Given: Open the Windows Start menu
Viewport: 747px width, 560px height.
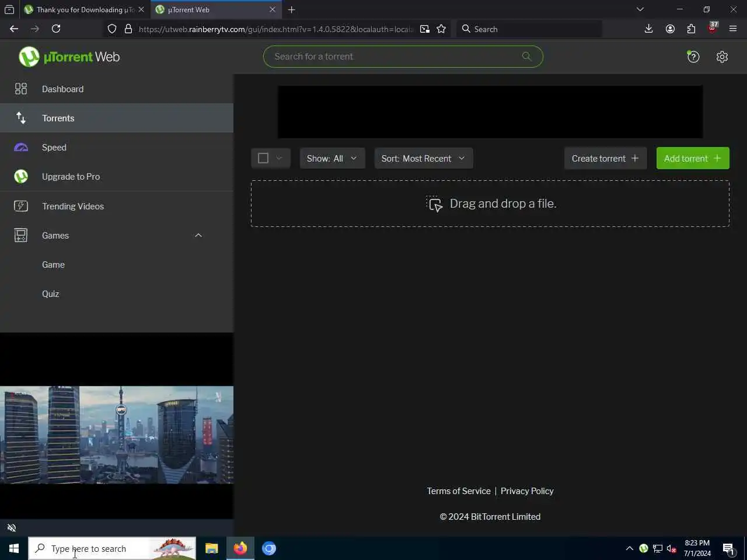Looking at the screenshot, I should [14, 548].
